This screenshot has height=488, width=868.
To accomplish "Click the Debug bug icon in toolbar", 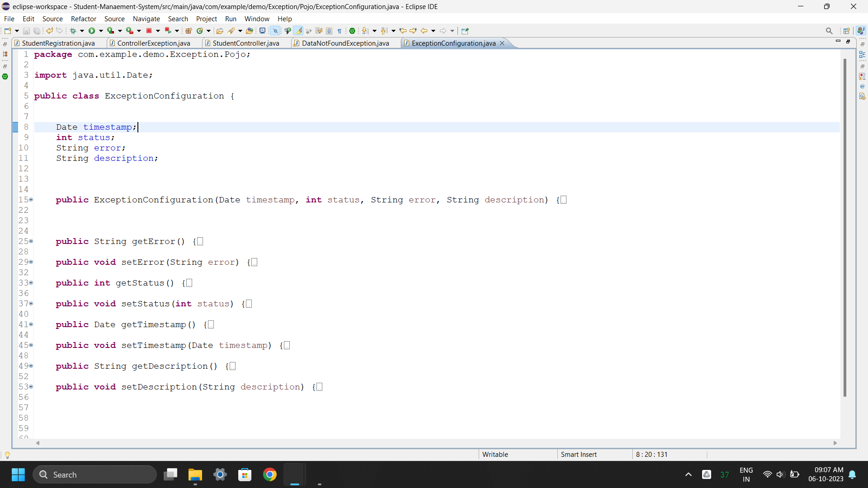I will pos(73,31).
